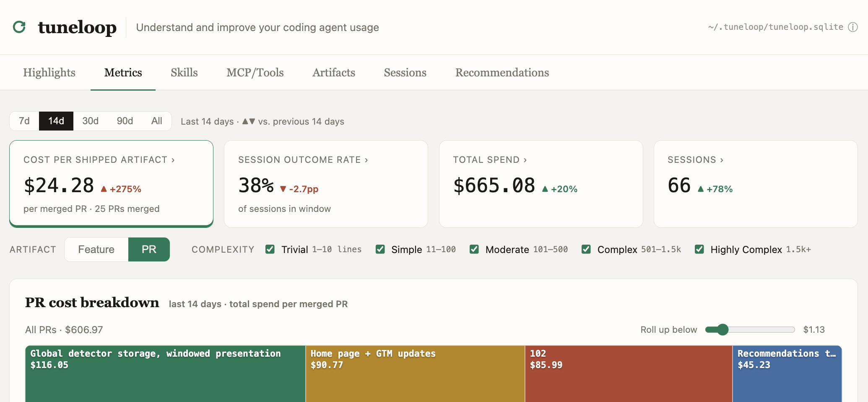Click the $665.08 total spend value
868x402 pixels.
494,185
